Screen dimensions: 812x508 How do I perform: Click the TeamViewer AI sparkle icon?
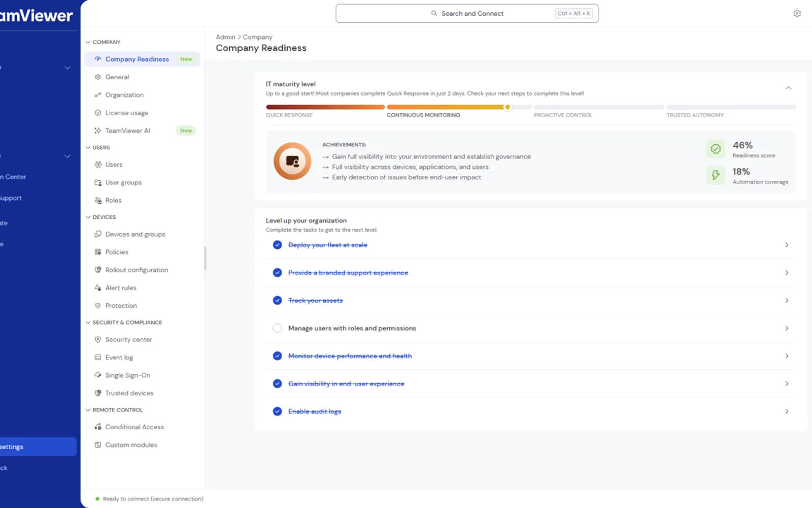point(98,131)
